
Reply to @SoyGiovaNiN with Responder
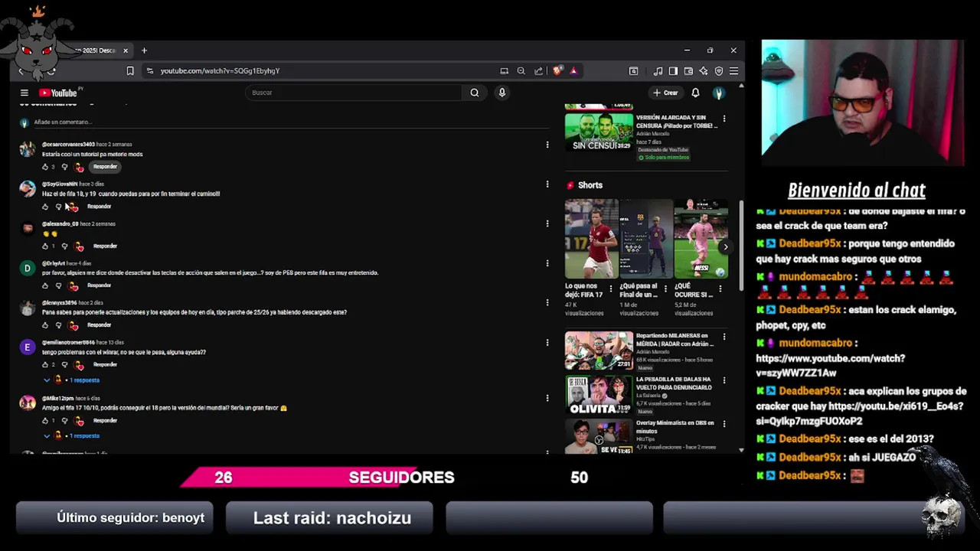99,207
